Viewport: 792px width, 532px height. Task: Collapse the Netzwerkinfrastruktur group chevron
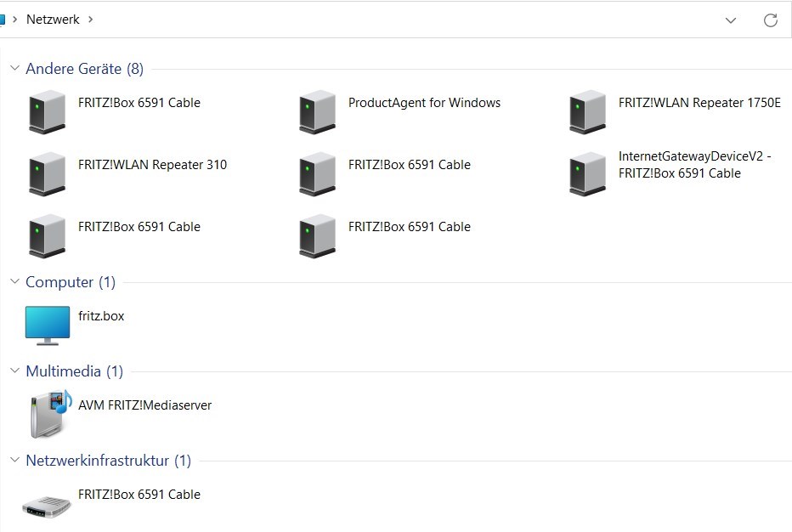pyautogui.click(x=14, y=460)
